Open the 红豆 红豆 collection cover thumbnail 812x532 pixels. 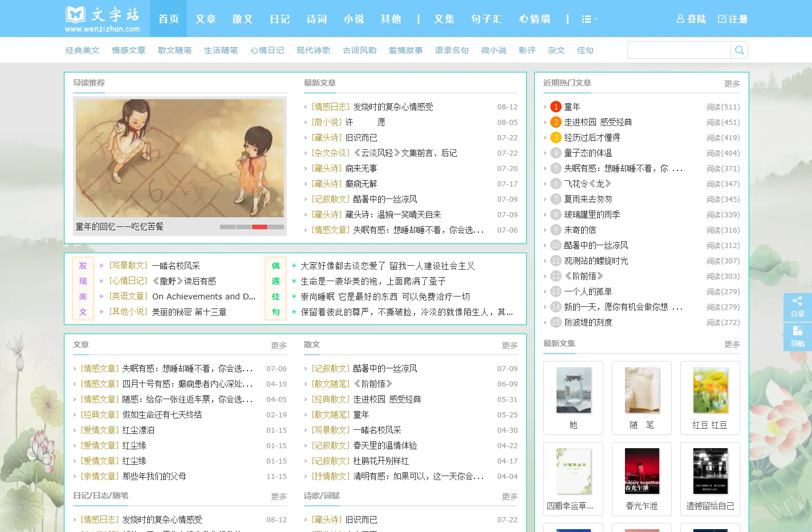[710, 391]
